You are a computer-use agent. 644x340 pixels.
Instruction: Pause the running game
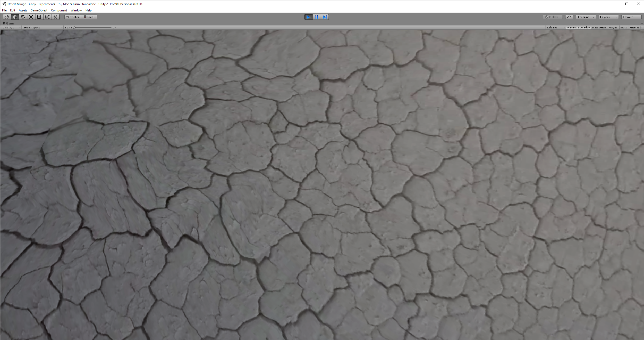(x=317, y=17)
